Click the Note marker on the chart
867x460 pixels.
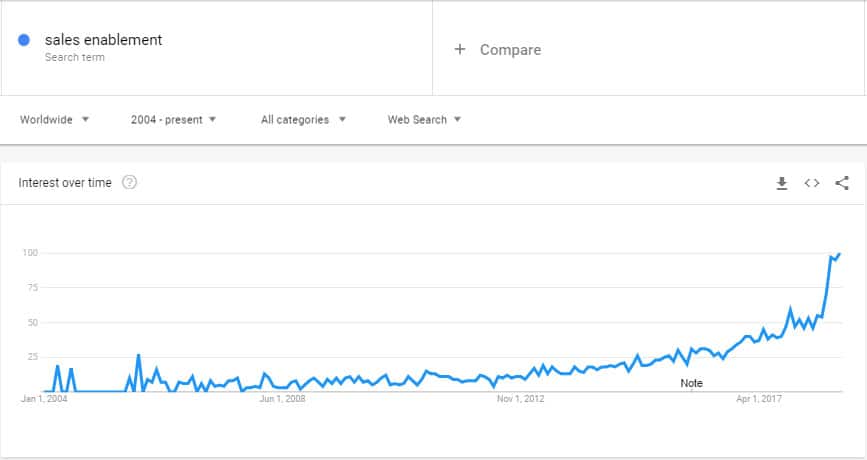(692, 383)
